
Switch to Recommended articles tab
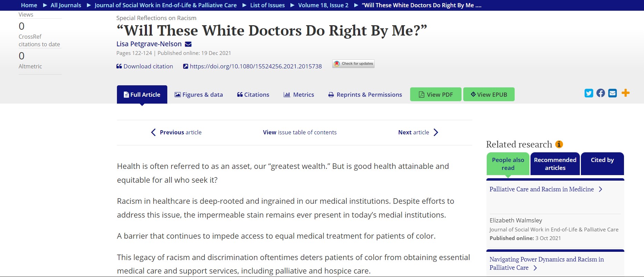tap(555, 164)
